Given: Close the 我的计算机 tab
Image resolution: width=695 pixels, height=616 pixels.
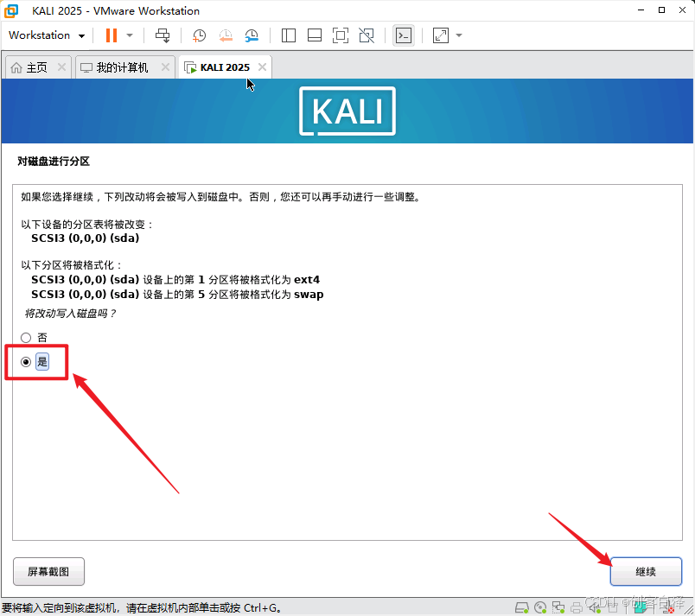Looking at the screenshot, I should click(x=165, y=67).
